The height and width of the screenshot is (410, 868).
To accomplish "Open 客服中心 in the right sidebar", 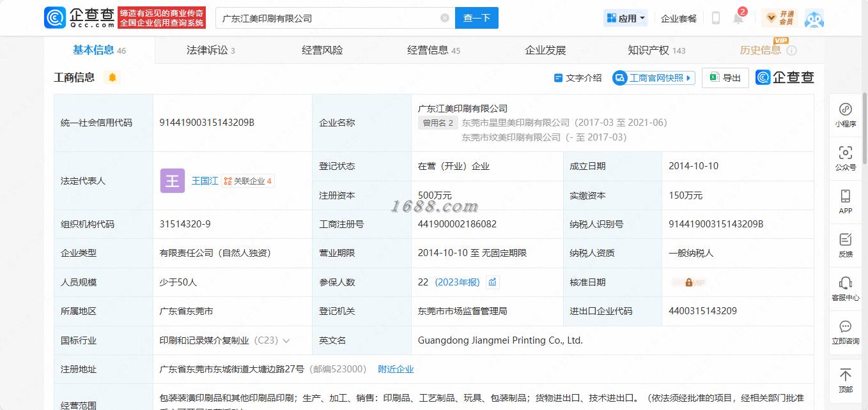I will click(846, 289).
